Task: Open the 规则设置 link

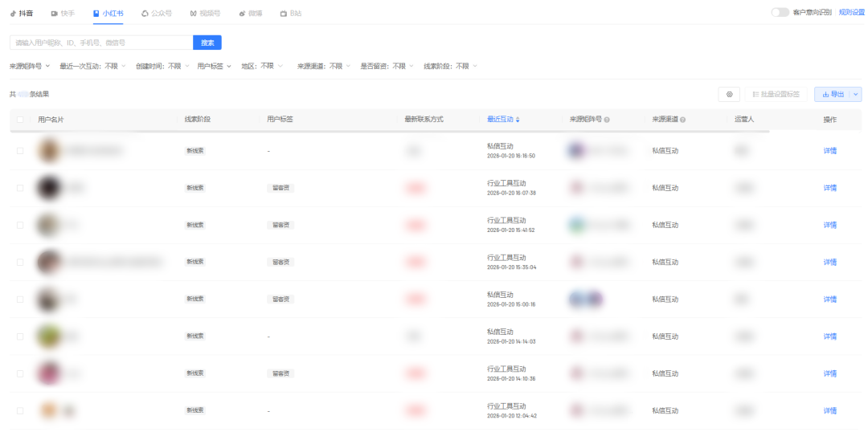Action: (x=851, y=13)
